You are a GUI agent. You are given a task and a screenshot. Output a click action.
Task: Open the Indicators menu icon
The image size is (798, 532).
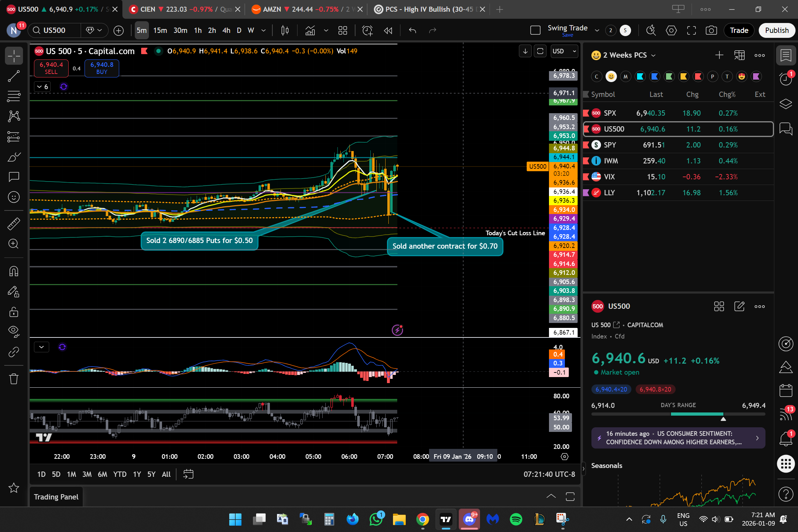(x=310, y=30)
